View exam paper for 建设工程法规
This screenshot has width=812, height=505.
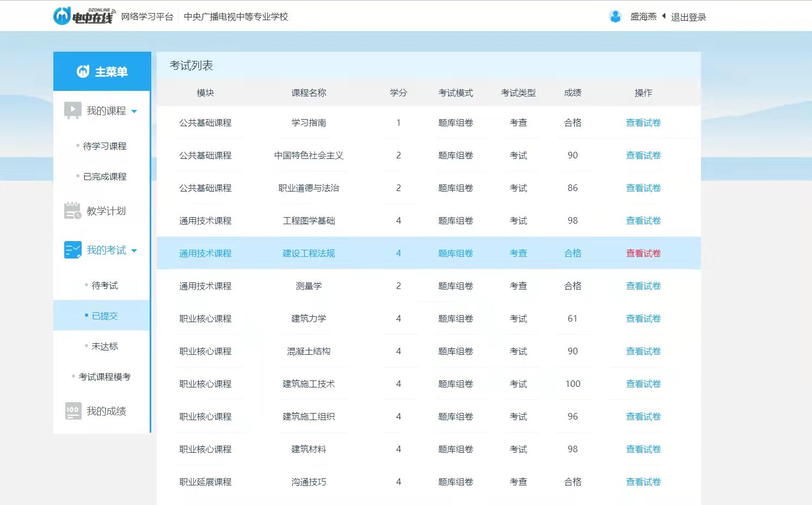[x=643, y=253]
